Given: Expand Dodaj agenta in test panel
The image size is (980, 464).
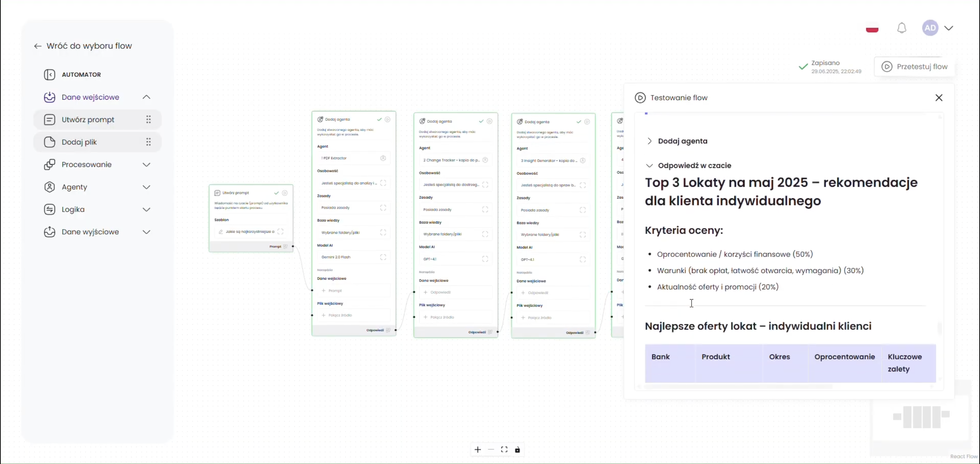Looking at the screenshot, I should [649, 141].
